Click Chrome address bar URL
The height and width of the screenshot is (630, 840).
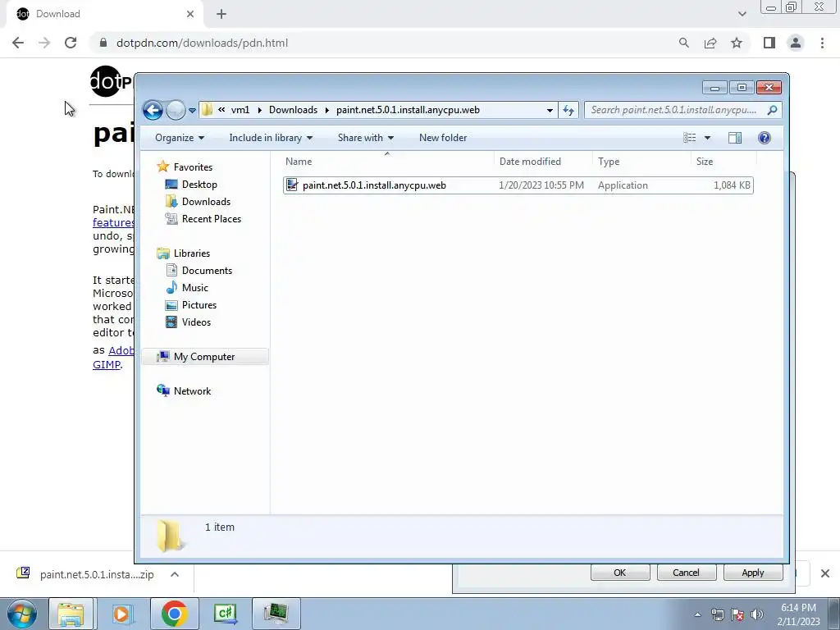pos(202,43)
